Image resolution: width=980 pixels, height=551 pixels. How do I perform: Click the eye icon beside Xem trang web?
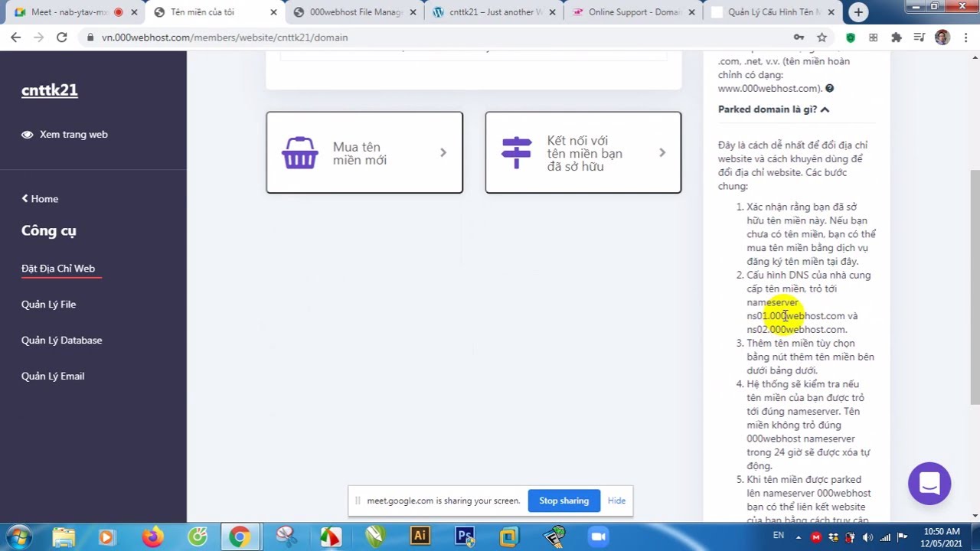(x=28, y=135)
